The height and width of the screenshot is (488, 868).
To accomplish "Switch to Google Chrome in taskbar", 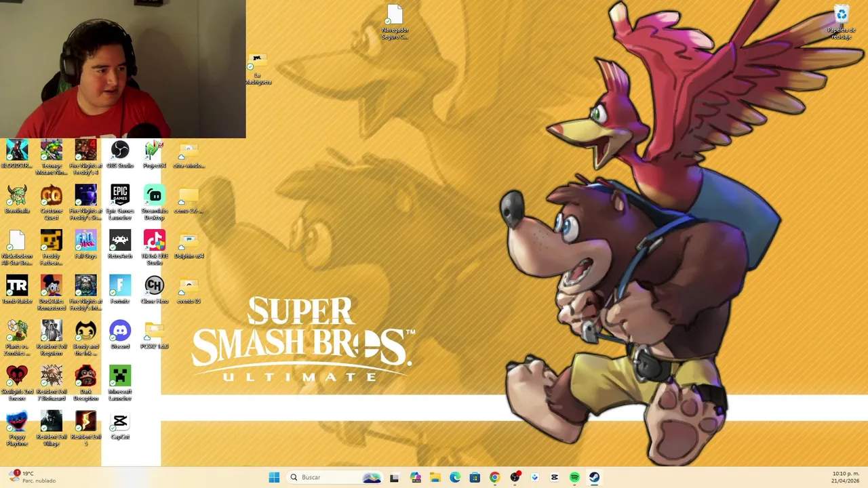I will (494, 477).
